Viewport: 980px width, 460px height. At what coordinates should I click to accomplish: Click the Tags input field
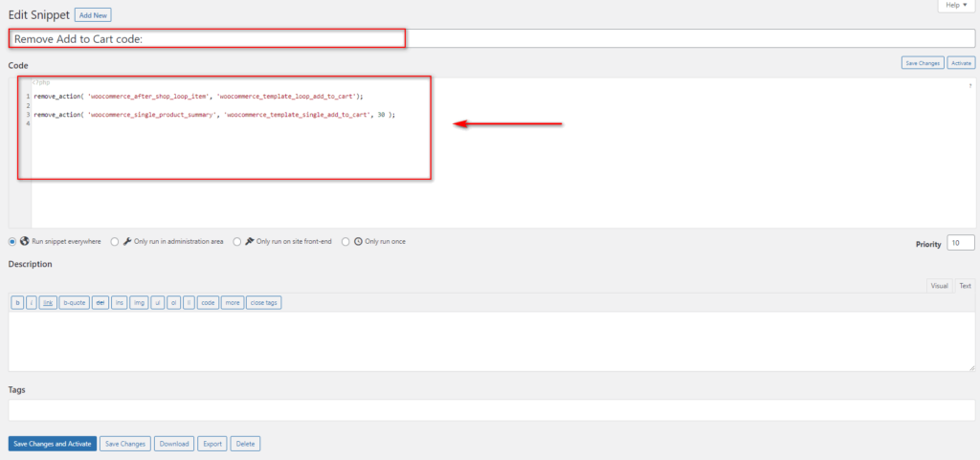pos(491,410)
